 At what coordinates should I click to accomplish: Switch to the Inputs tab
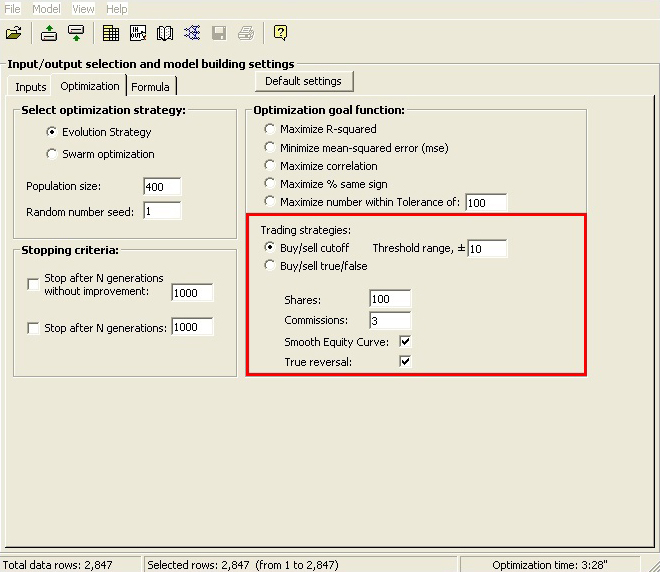tap(30, 87)
